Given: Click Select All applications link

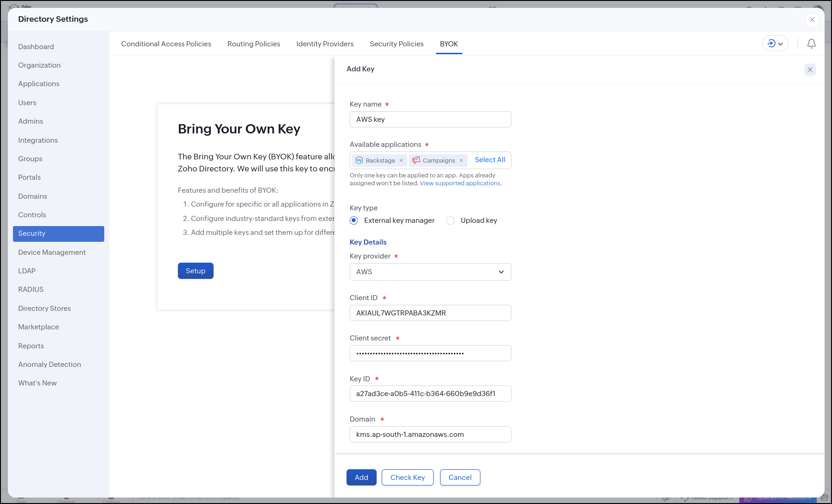Looking at the screenshot, I should point(490,160).
